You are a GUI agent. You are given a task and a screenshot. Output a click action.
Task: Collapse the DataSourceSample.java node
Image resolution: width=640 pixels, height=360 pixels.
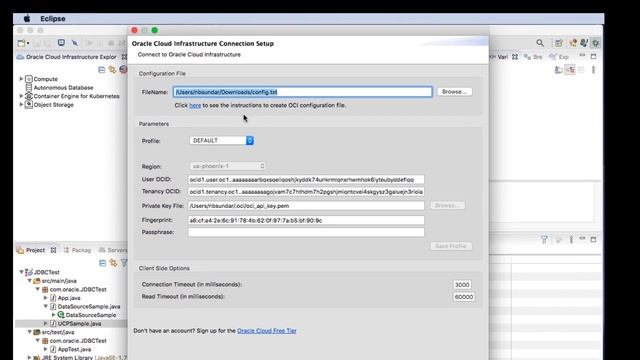[x=46, y=306]
